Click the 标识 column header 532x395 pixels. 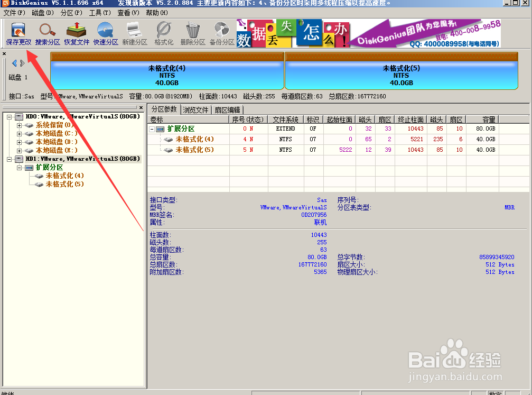pyautogui.click(x=313, y=120)
